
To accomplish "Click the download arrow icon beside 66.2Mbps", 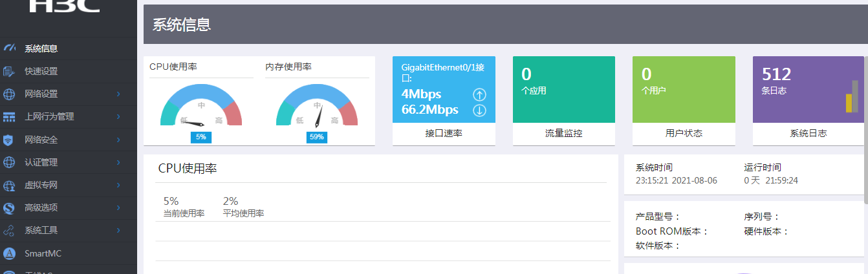I will (479, 110).
